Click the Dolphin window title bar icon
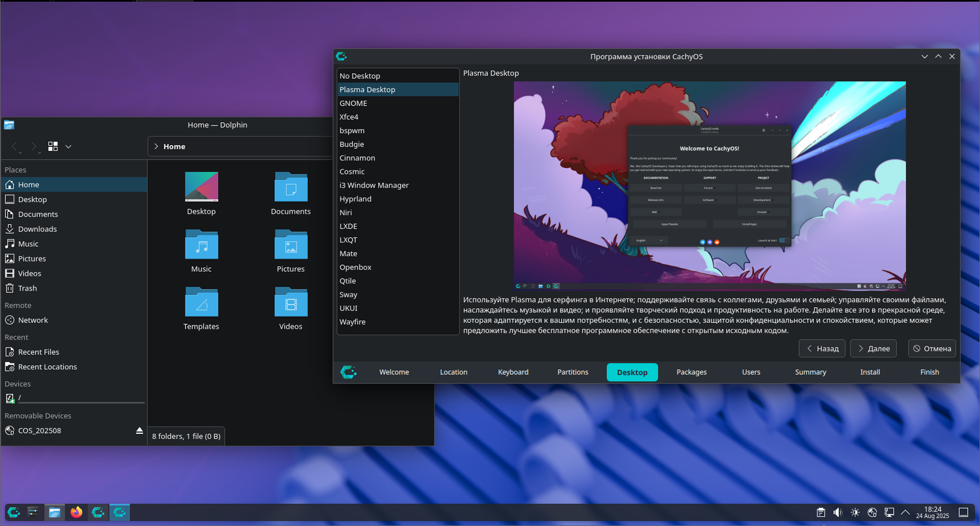The image size is (980, 526). [x=9, y=125]
